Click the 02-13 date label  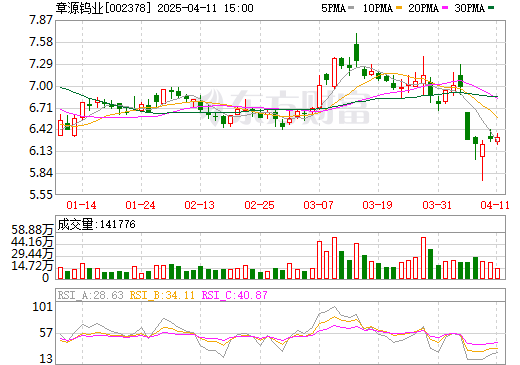(199, 205)
